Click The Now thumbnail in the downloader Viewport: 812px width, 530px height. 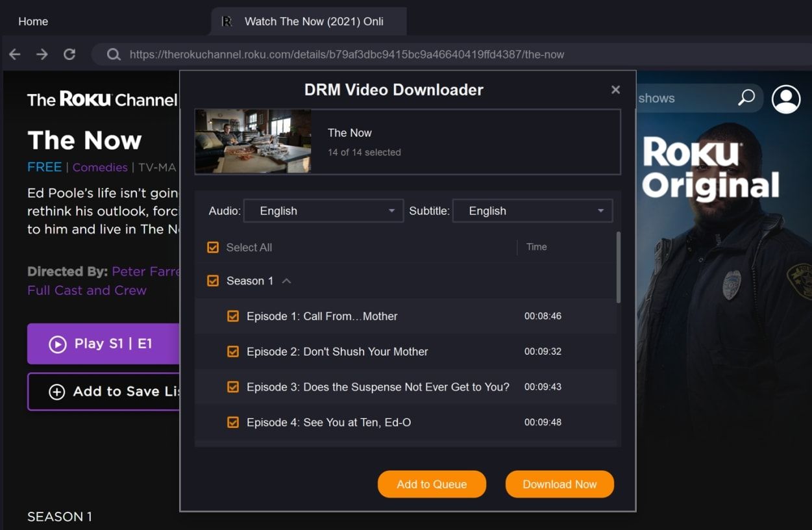(x=253, y=141)
